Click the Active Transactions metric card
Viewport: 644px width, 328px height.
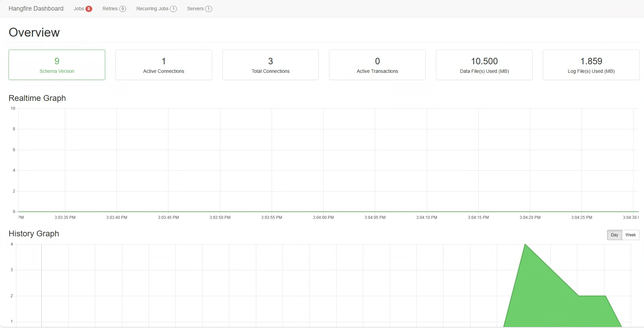click(x=377, y=65)
